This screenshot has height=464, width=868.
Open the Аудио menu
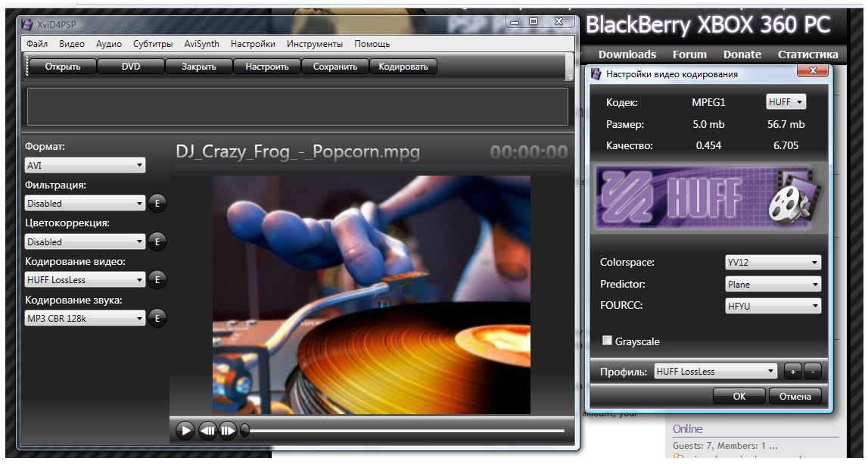(109, 44)
